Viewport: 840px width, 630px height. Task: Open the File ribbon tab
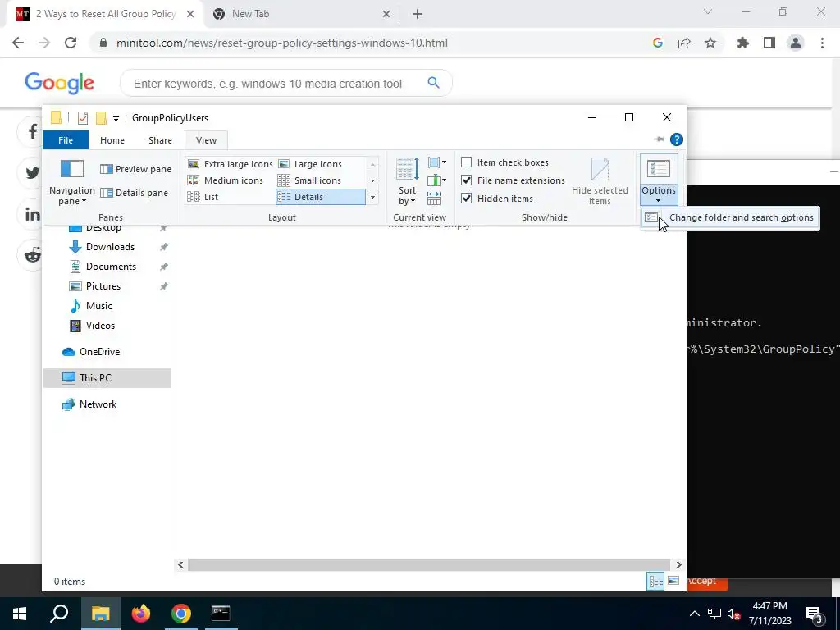66,140
